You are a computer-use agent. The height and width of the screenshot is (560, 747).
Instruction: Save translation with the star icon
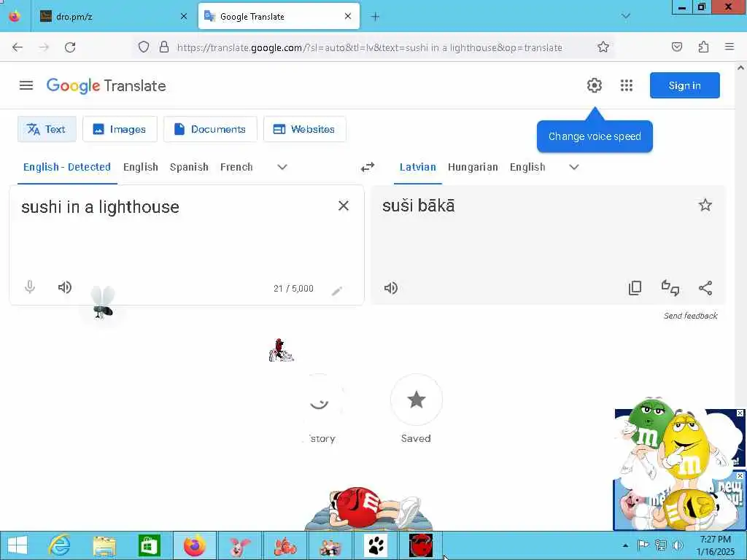[705, 205]
